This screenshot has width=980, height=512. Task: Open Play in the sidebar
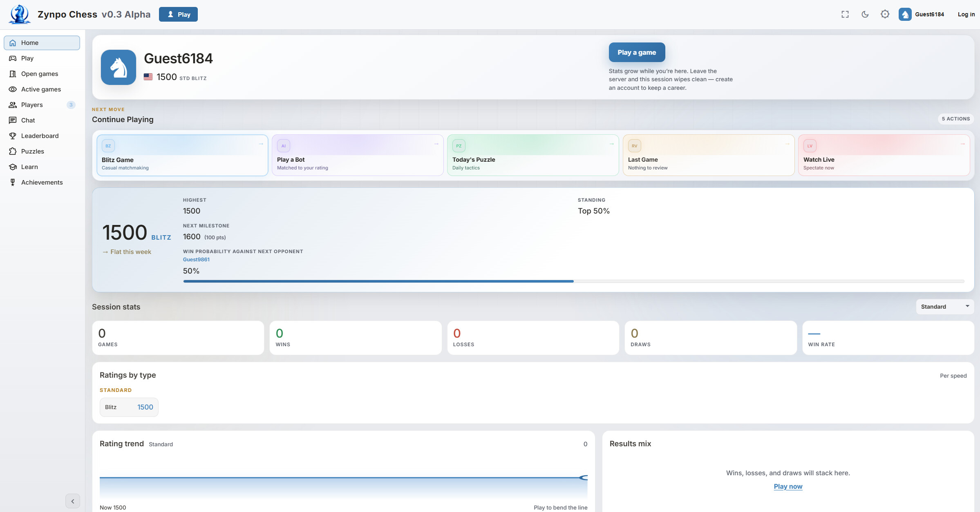pyautogui.click(x=42, y=58)
